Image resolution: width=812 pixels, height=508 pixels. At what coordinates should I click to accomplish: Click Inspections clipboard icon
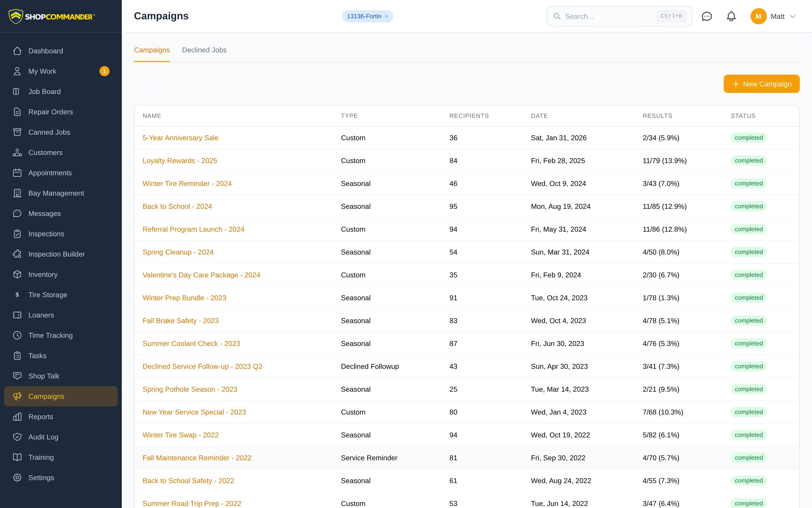tap(17, 234)
